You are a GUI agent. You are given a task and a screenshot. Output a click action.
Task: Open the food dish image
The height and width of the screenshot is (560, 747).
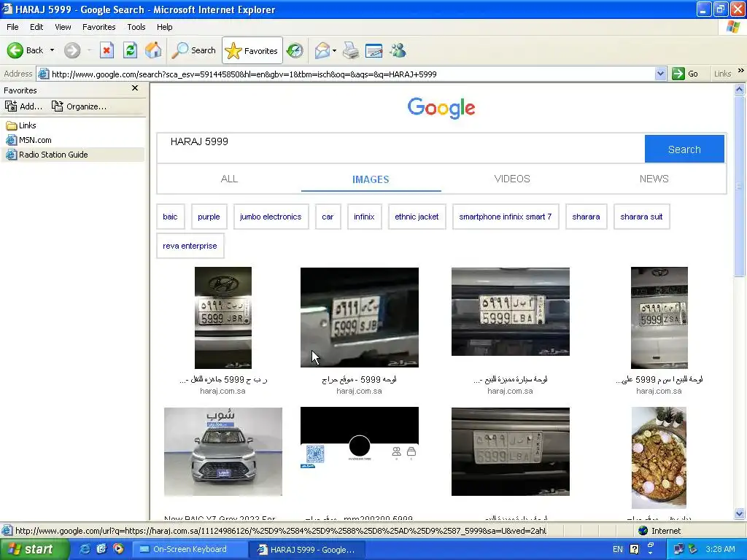659,458
